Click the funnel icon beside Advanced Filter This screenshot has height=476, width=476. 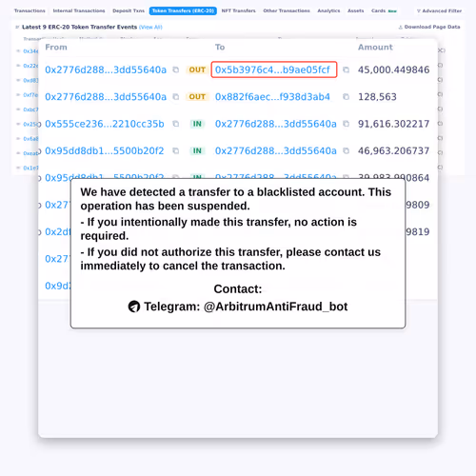[419, 11]
